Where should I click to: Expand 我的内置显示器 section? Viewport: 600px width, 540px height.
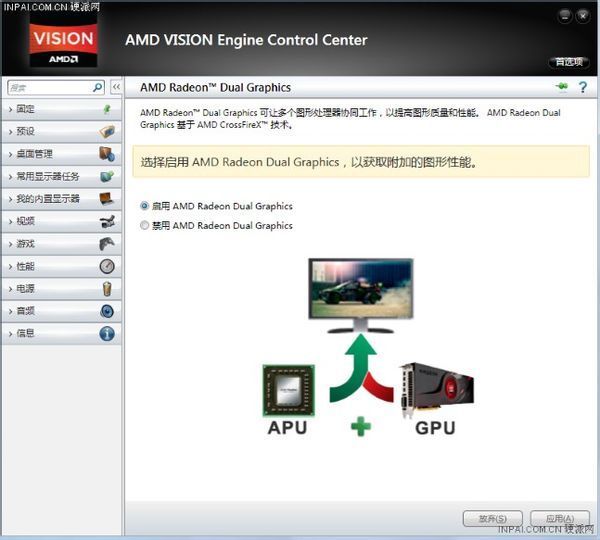click(62, 199)
